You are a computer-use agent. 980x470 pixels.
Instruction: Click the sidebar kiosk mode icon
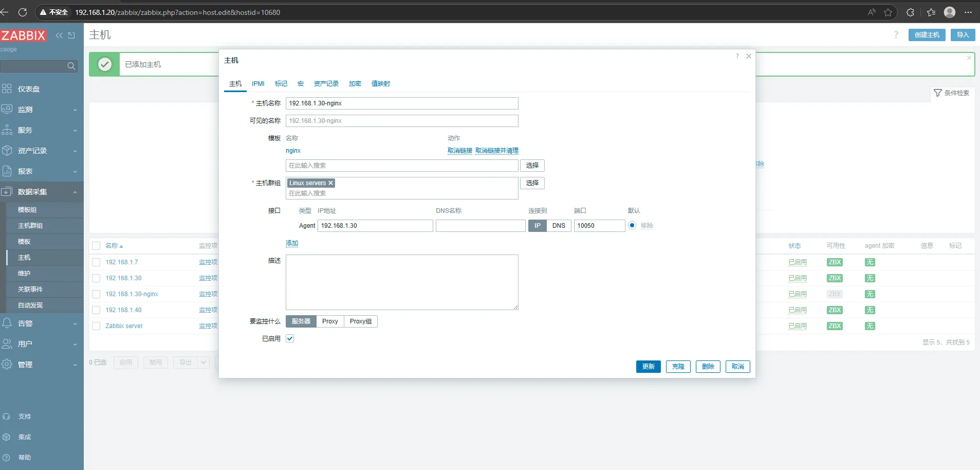tap(71, 35)
